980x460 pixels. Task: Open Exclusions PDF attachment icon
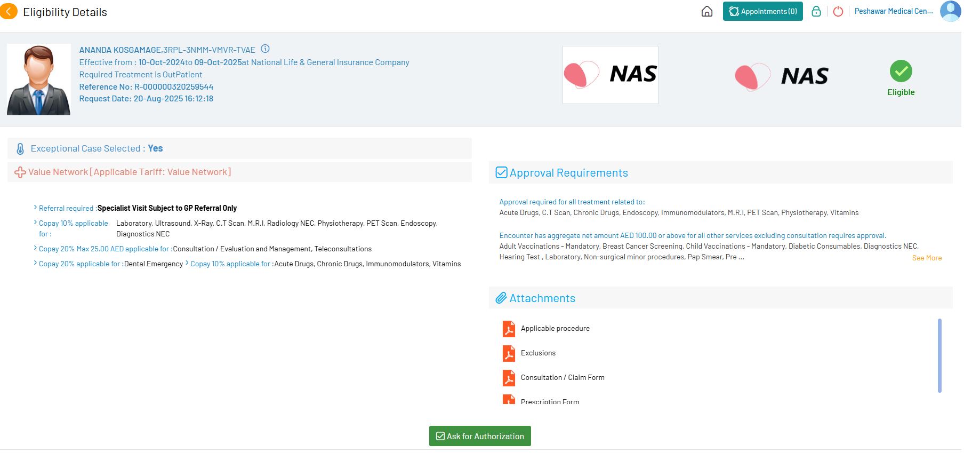[x=509, y=353]
